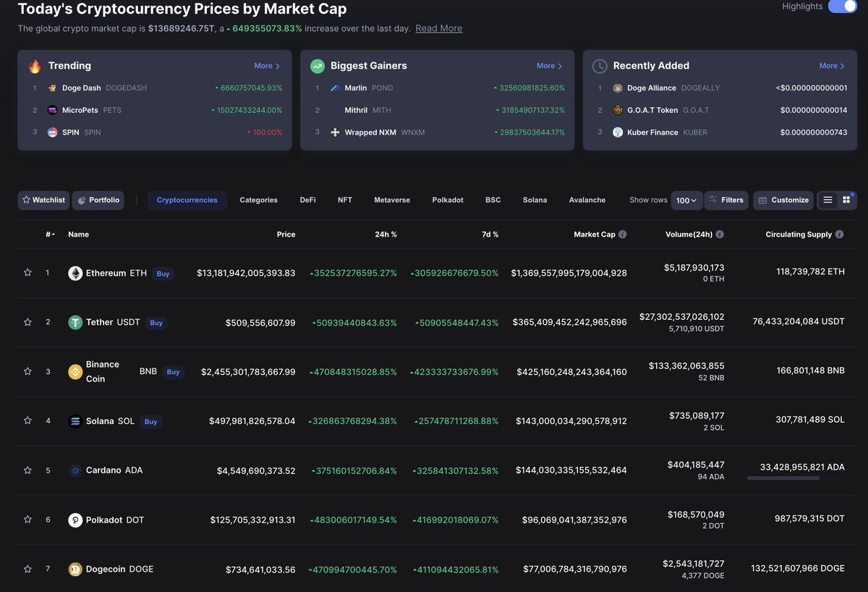Sort by the # rank column
This screenshot has width=868, height=592.
49,234
